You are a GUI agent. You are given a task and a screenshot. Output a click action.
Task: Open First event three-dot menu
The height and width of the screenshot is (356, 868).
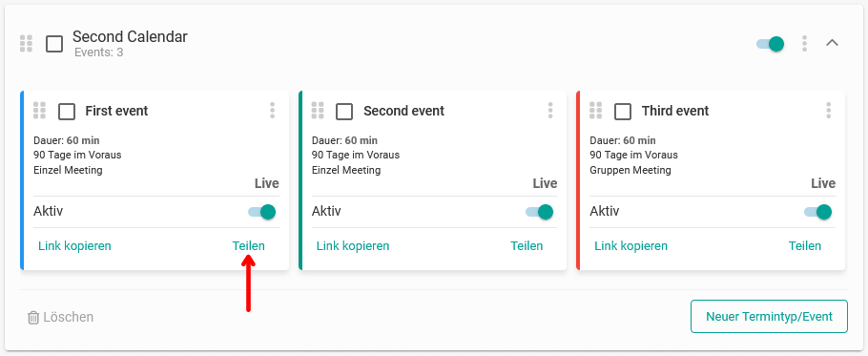coord(273,110)
